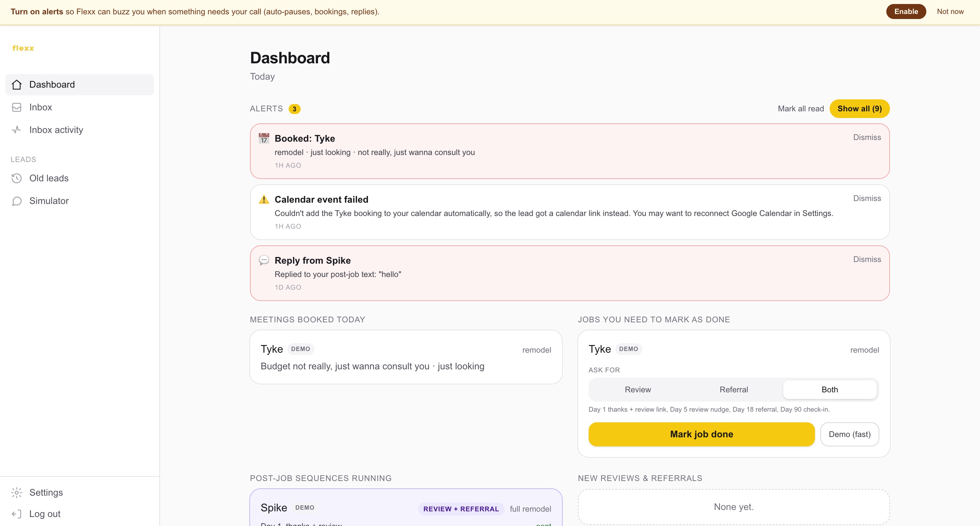Viewport: 980px width, 526px height.
Task: Click the 'None yet.' reviews placeholder
Action: point(734,507)
